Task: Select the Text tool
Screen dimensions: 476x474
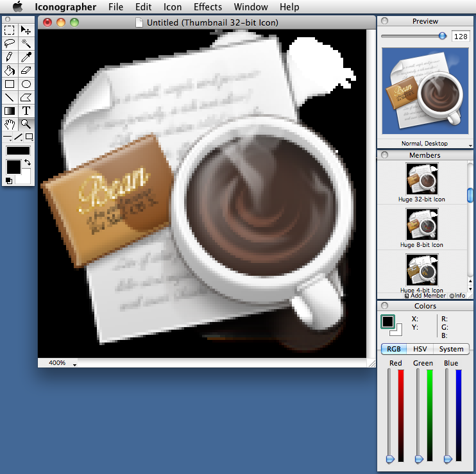Action: 26,110
